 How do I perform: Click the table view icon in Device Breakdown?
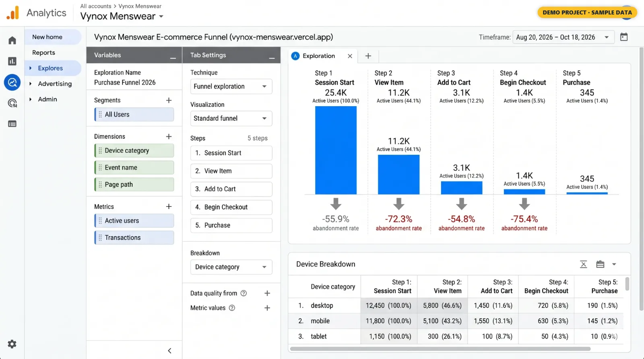pyautogui.click(x=600, y=264)
